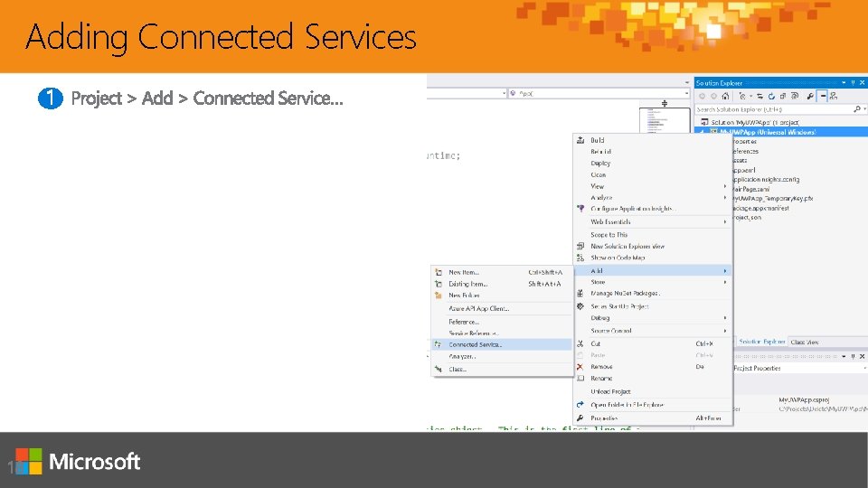Click the Refresh icon in Solution Explorer
Image resolution: width=868 pixels, height=488 pixels.
pos(771,97)
